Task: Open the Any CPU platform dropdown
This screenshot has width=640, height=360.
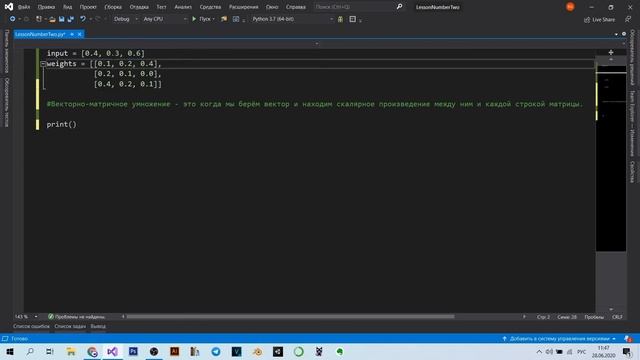Action: click(x=165, y=19)
